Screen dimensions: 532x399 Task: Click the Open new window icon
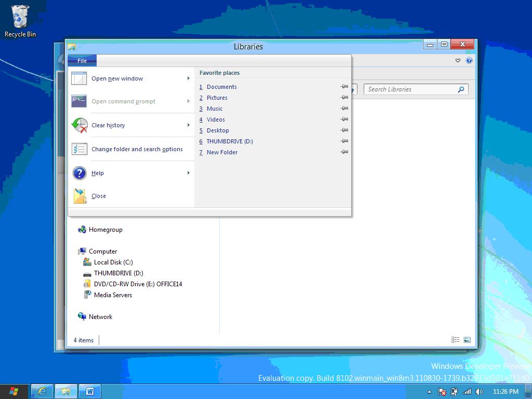click(x=79, y=78)
